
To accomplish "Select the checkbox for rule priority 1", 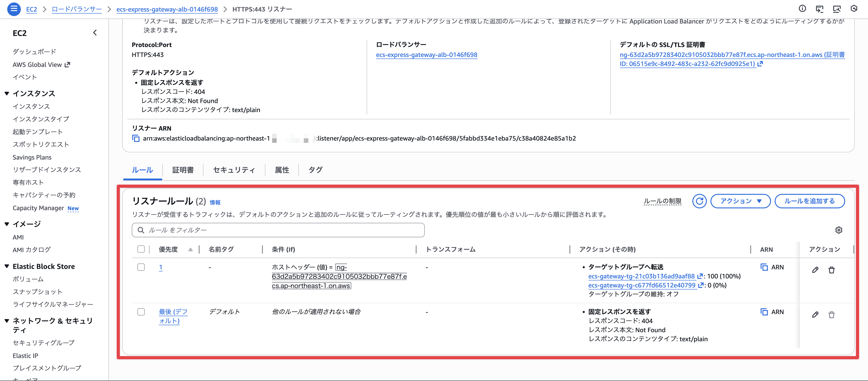I will (141, 267).
